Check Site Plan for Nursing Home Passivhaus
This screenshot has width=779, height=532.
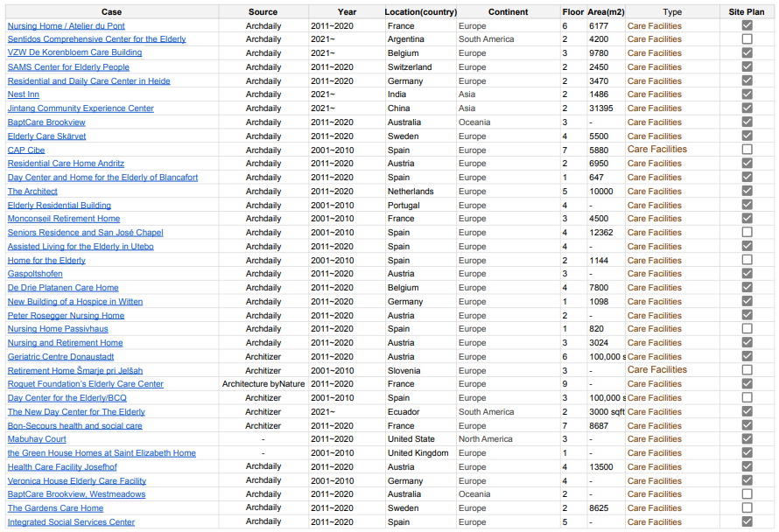[747, 328]
